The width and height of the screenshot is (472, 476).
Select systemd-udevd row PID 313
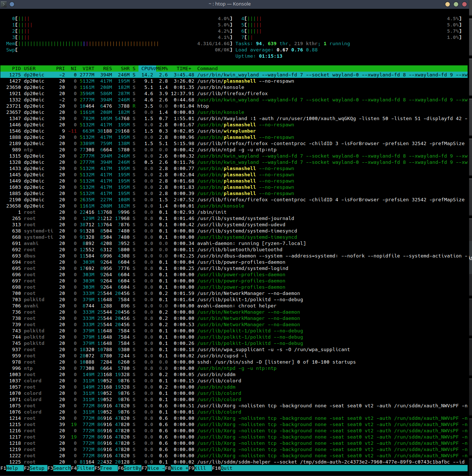pyautogui.click(x=234, y=225)
